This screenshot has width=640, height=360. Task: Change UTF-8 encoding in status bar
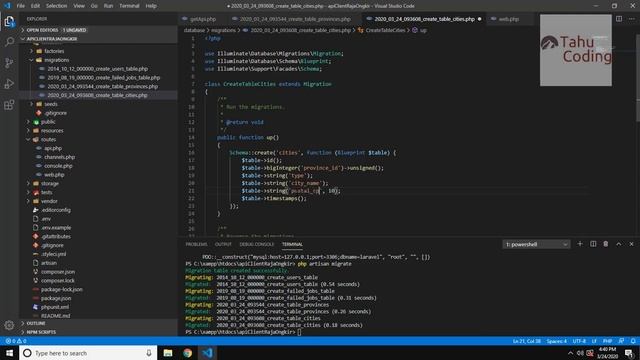[x=579, y=341]
